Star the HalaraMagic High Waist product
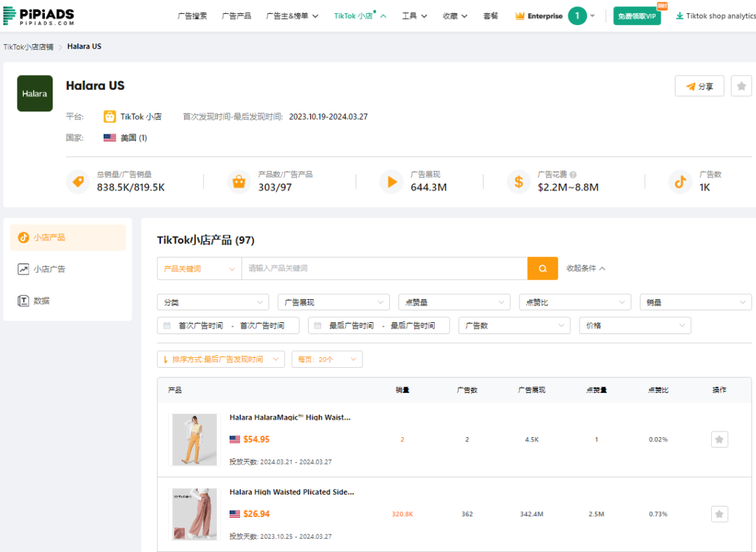This screenshot has height=552, width=756. (719, 439)
